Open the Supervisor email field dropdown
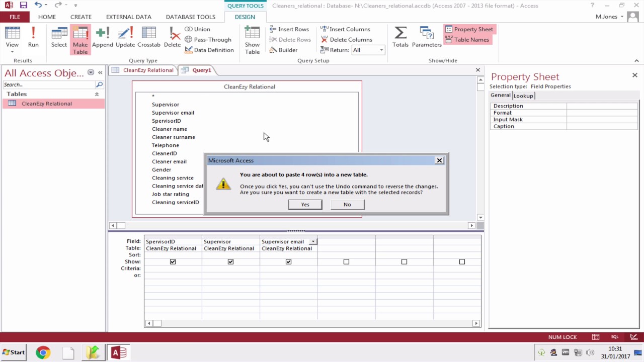Image resolution: width=644 pixels, height=362 pixels. click(313, 242)
